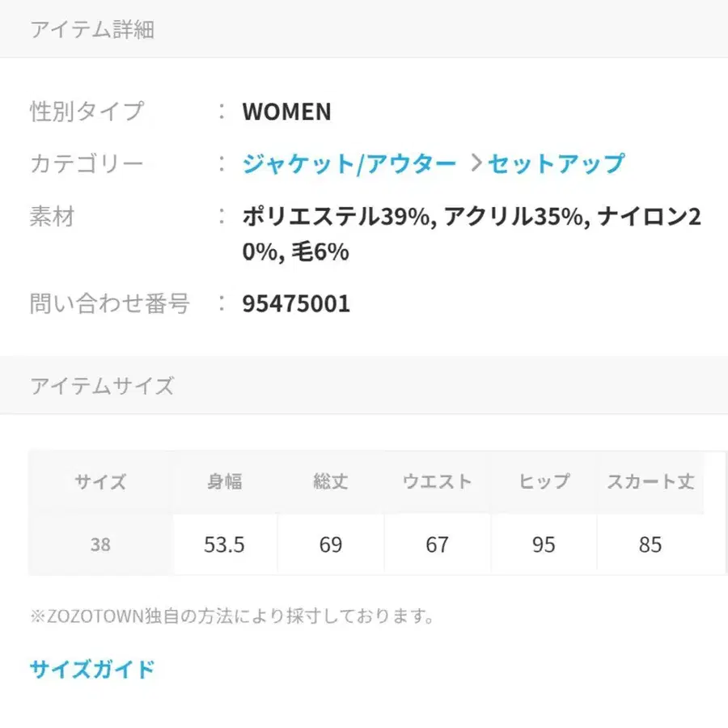Select size 38 in the size table
Viewport: 728px width, 728px height.
99,544
